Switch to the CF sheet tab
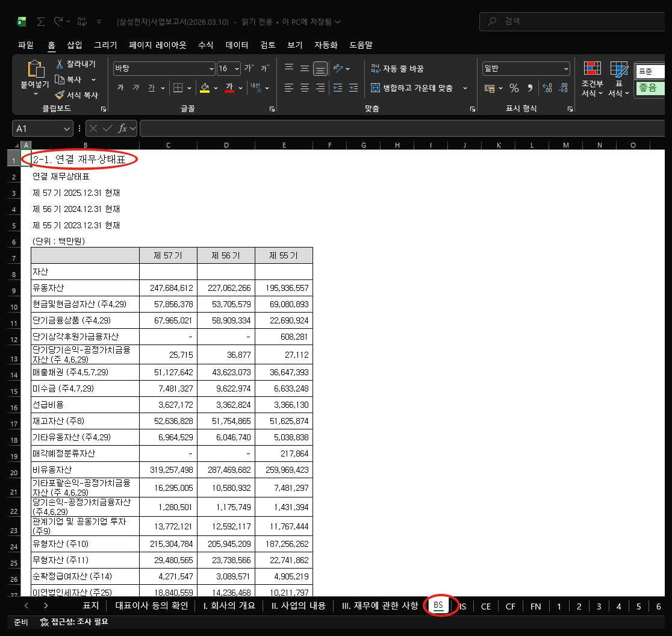672x636 pixels. 510,606
